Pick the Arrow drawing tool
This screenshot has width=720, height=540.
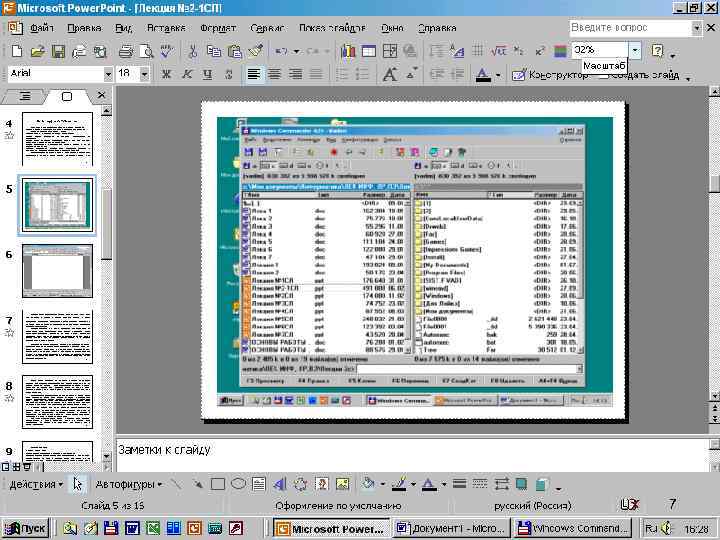pyautogui.click(x=197, y=484)
